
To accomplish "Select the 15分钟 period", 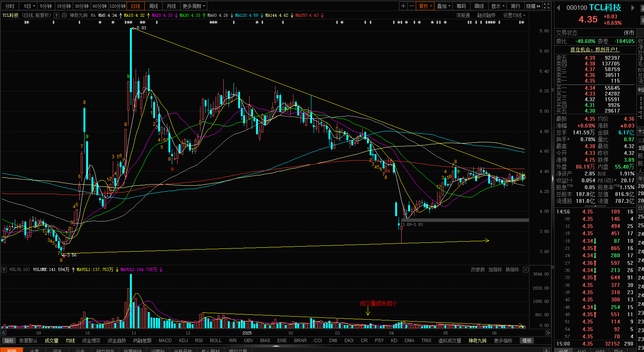I will point(64,6).
